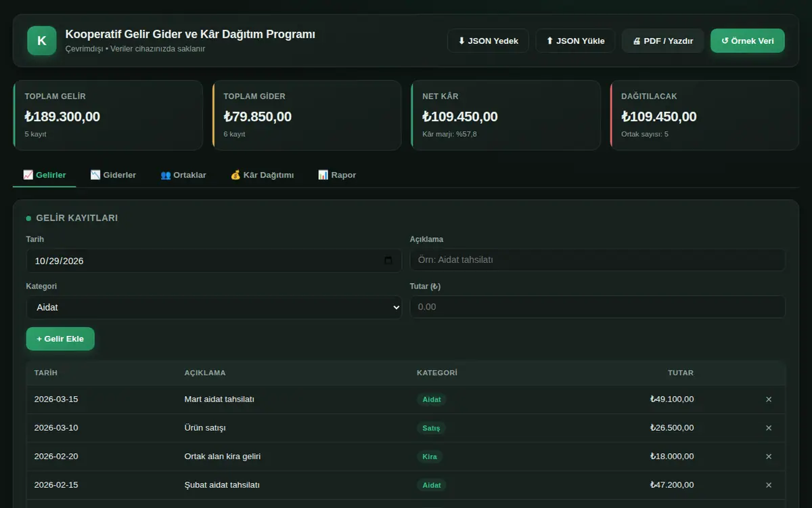Focus the Açıklama description input

(597, 260)
